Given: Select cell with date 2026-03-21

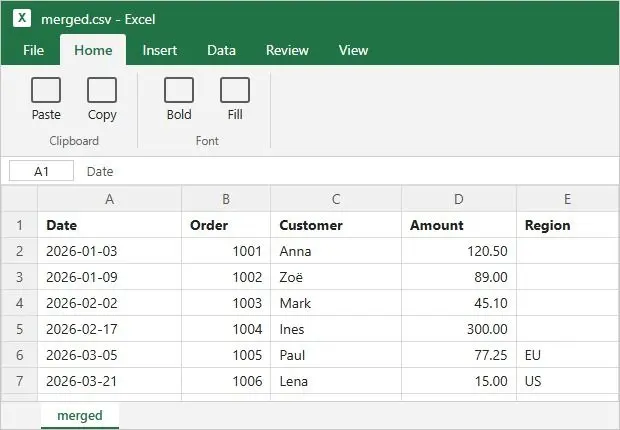Looking at the screenshot, I should coord(110,381).
